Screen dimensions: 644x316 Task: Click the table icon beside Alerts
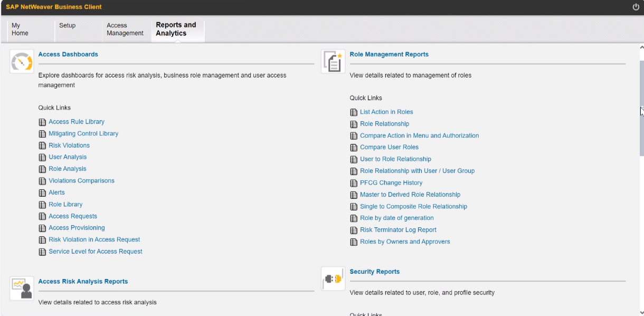coord(43,193)
